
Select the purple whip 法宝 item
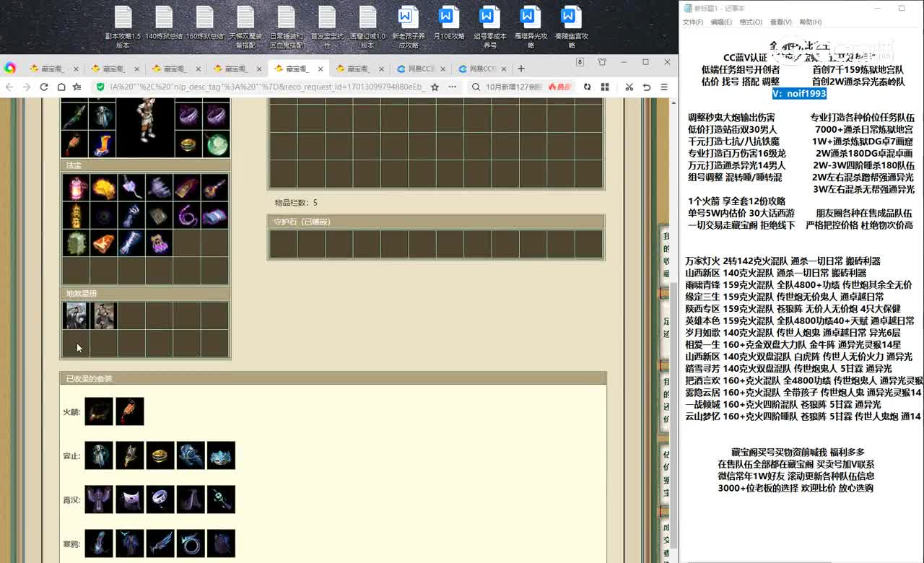coord(186,216)
